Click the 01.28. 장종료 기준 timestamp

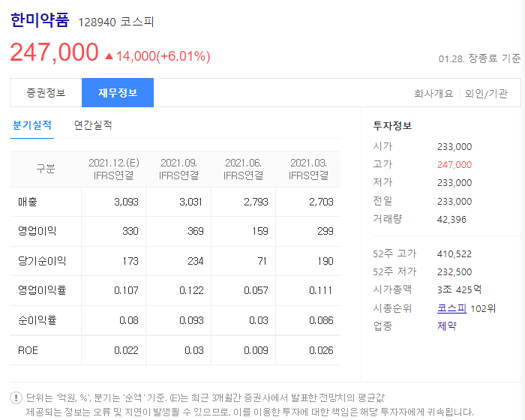point(479,58)
